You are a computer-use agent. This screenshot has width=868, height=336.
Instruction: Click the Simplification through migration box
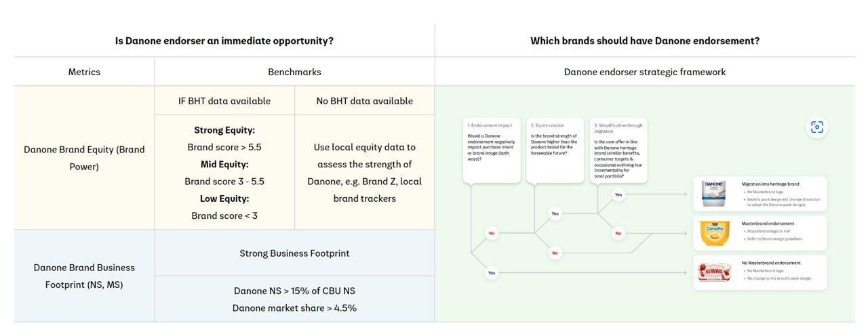(x=618, y=152)
